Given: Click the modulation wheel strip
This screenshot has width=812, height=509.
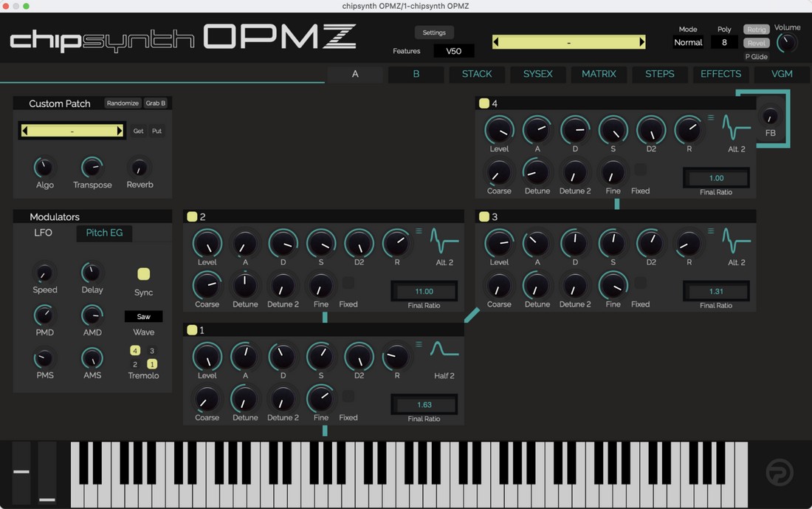Looking at the screenshot, I should pyautogui.click(x=47, y=471).
